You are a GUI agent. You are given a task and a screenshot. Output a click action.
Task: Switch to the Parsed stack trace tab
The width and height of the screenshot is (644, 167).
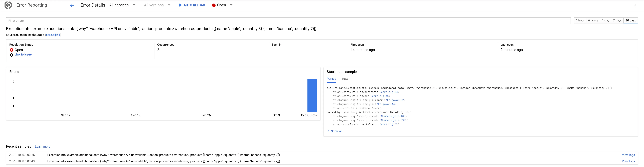click(331, 79)
